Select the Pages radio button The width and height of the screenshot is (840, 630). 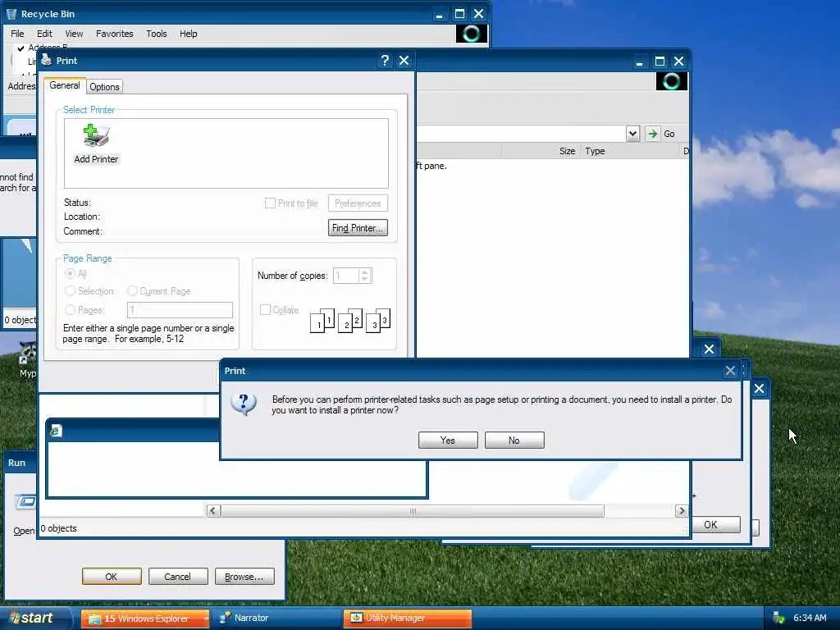click(70, 309)
